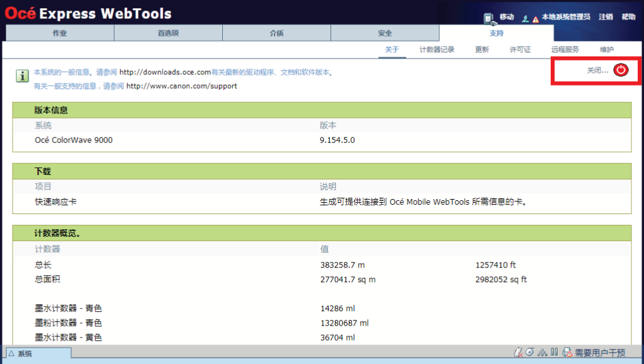Screen dimensions: 644x364
Task: Click the media roll icon in status bar
Action: 530,352
